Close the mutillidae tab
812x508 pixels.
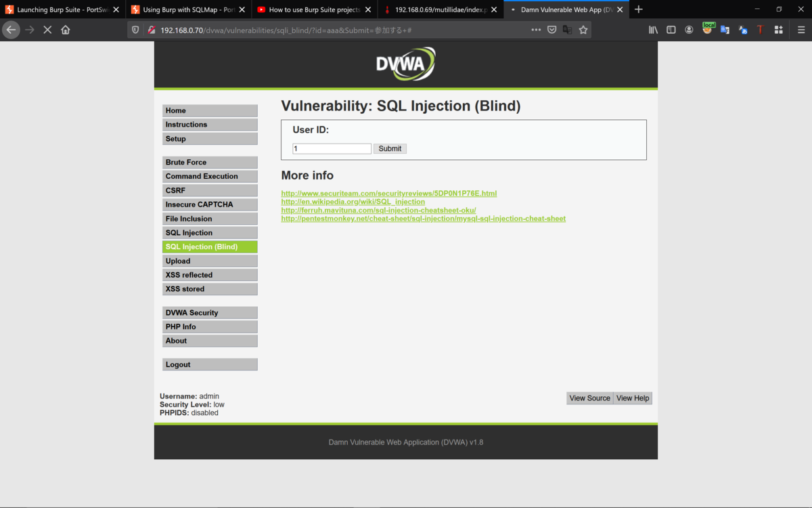(x=494, y=9)
